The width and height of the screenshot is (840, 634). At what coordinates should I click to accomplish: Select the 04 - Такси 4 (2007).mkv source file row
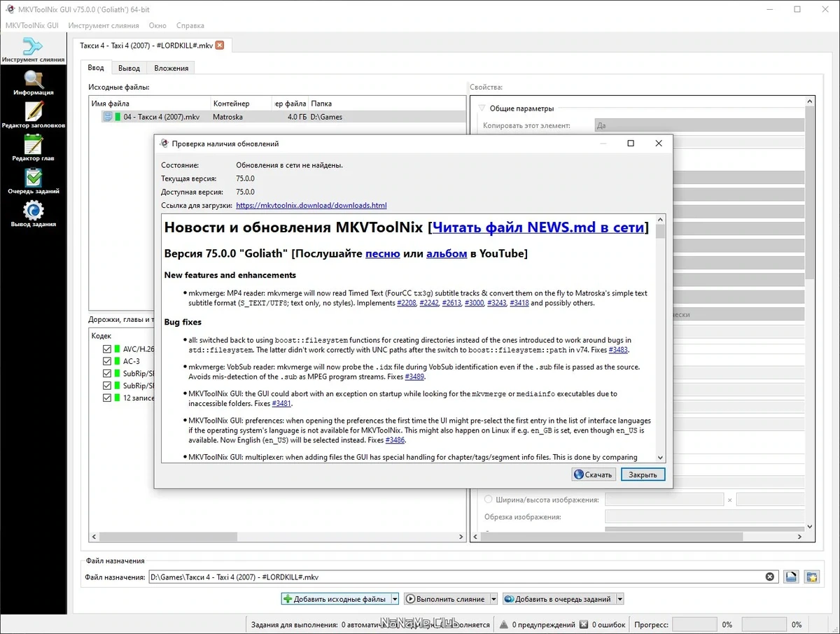click(277, 117)
